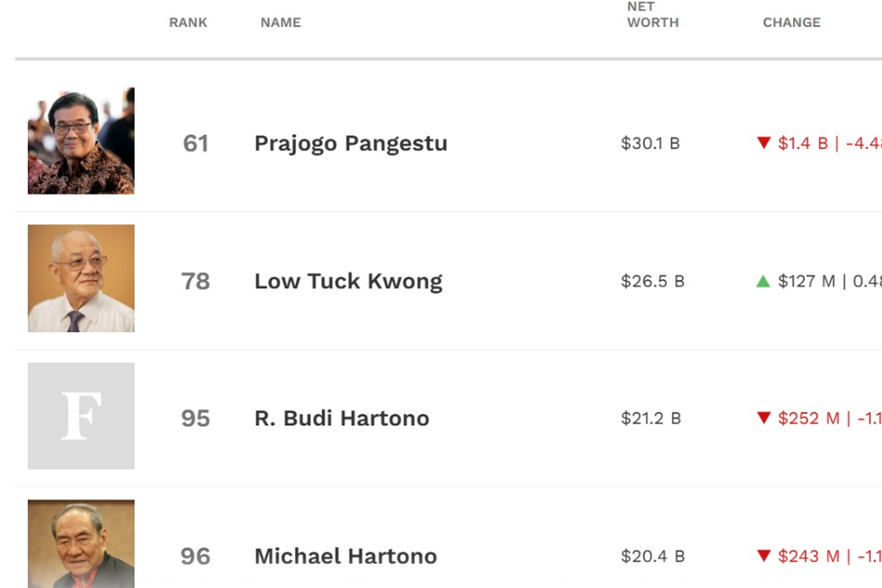Viewport: 882px width, 588px height.
Task: Open Michael Hartono's name link
Action: point(345,556)
